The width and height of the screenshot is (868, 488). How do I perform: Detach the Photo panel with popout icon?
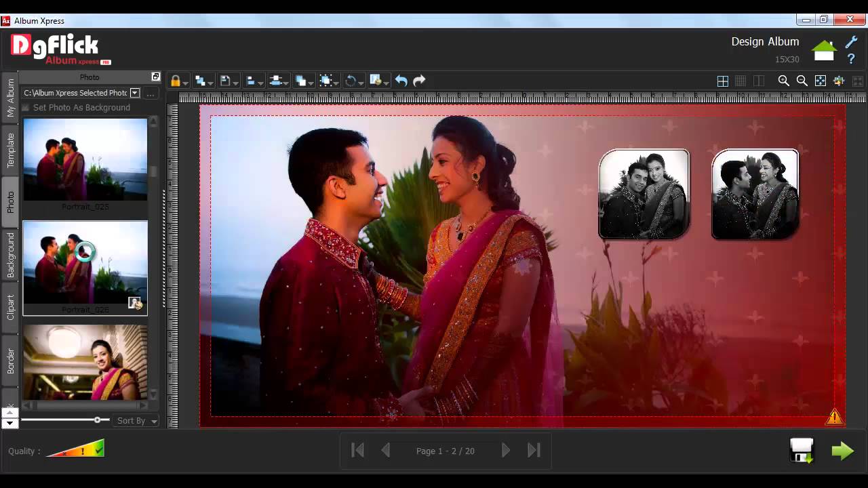click(155, 77)
